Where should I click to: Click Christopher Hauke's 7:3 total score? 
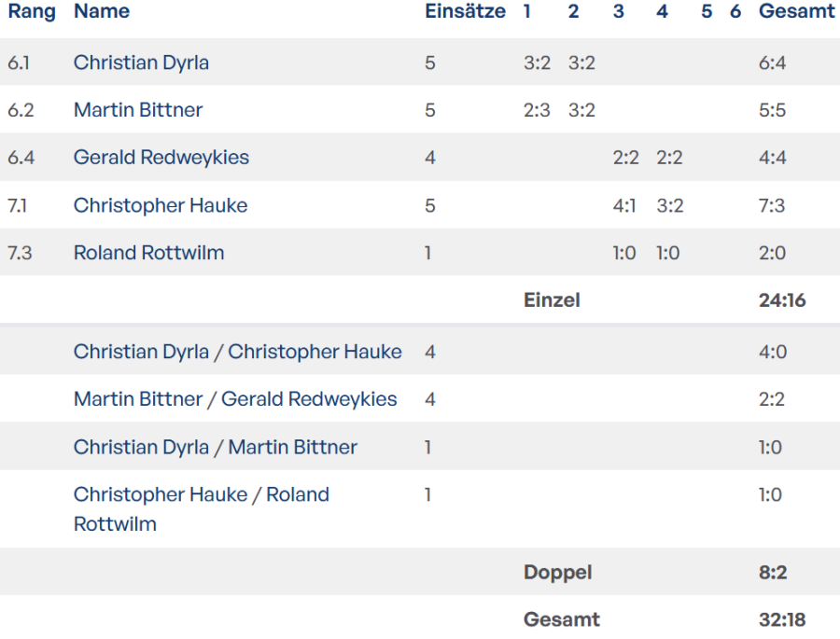coord(772,205)
